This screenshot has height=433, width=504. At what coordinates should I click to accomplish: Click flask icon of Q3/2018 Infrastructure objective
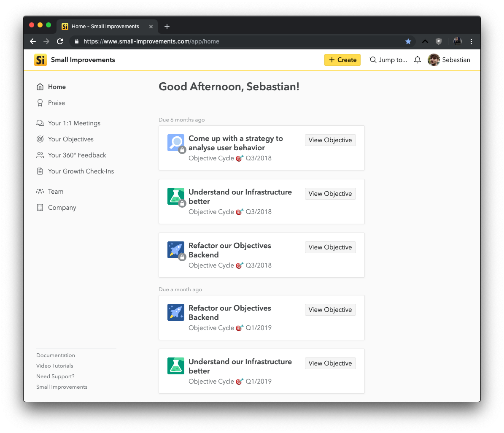(x=176, y=196)
